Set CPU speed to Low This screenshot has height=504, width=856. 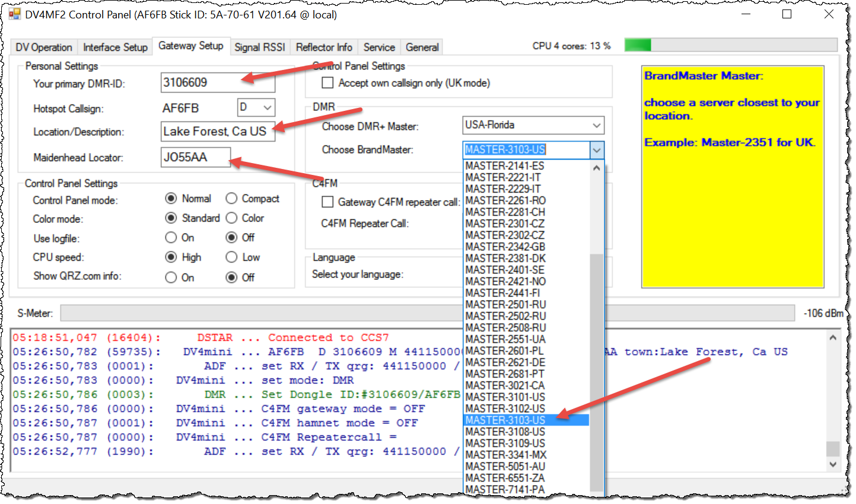(243, 257)
